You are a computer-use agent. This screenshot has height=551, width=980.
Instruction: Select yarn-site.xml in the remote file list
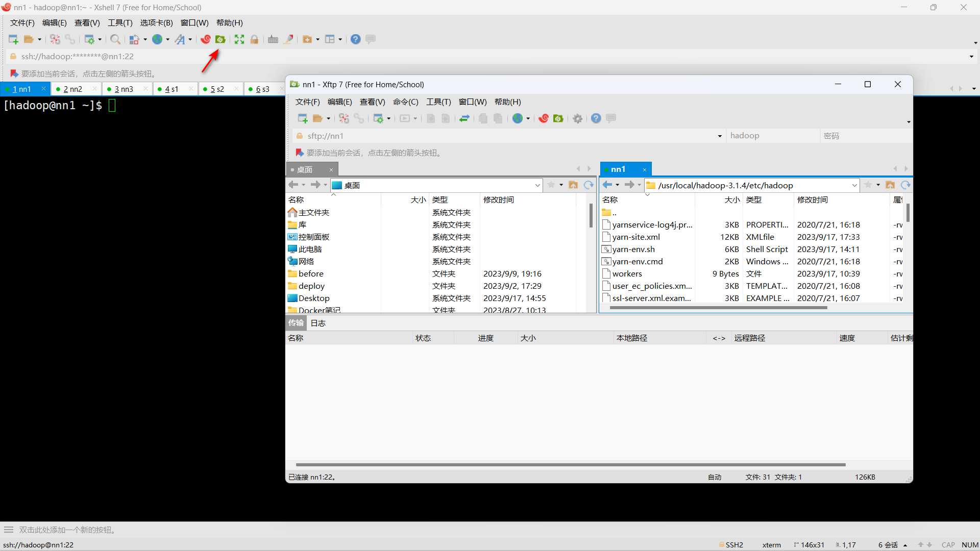tap(636, 237)
